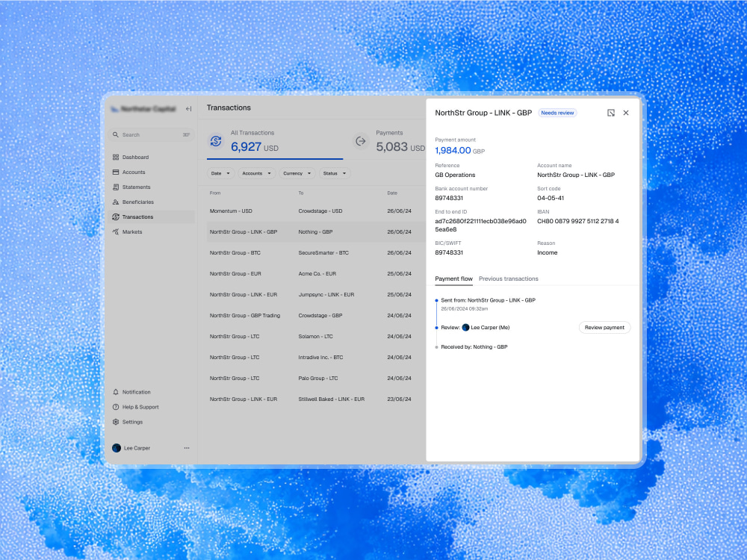Click the sidebar Search field
Screen dimensions: 747x560
[x=151, y=134]
